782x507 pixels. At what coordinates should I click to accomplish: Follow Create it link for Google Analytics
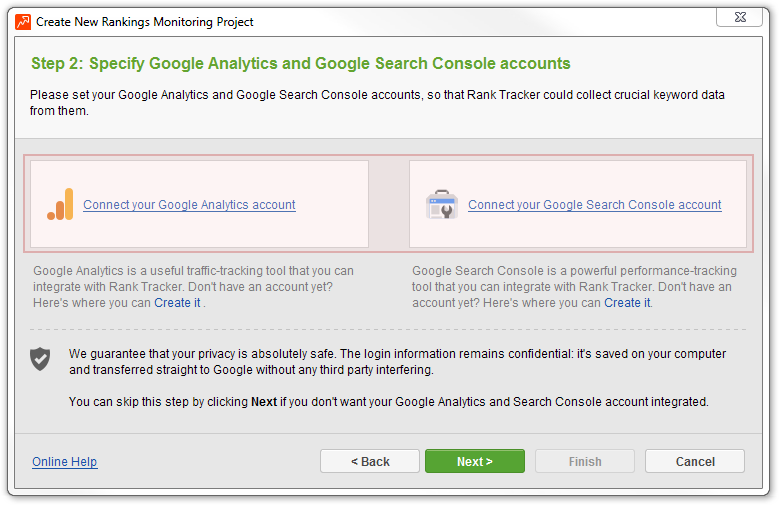pyautogui.click(x=177, y=303)
